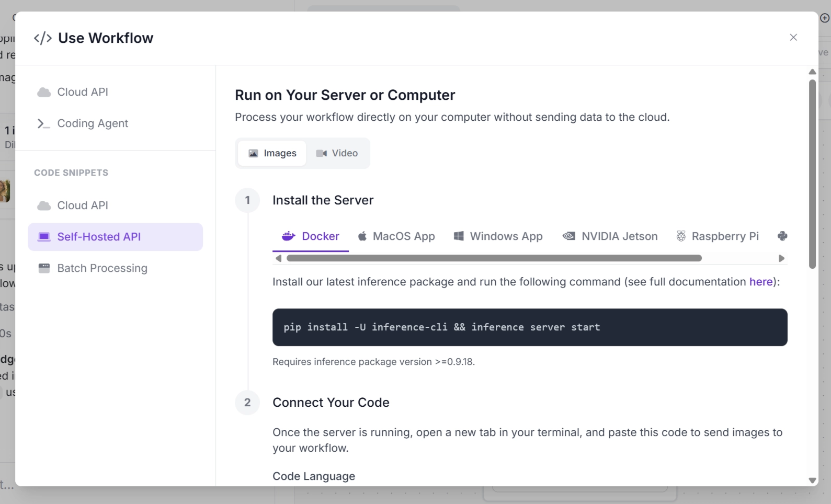Open the Windows App tab
The width and height of the screenshot is (831, 504).
[498, 236]
